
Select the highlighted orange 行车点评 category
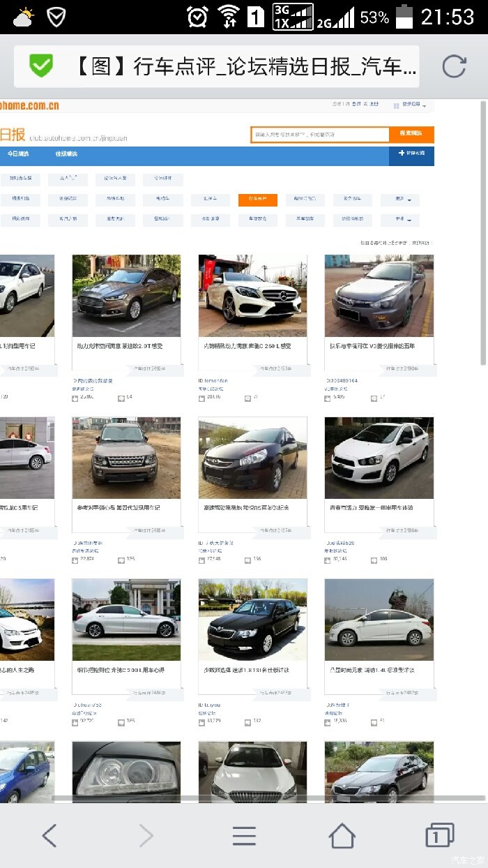coord(257,200)
